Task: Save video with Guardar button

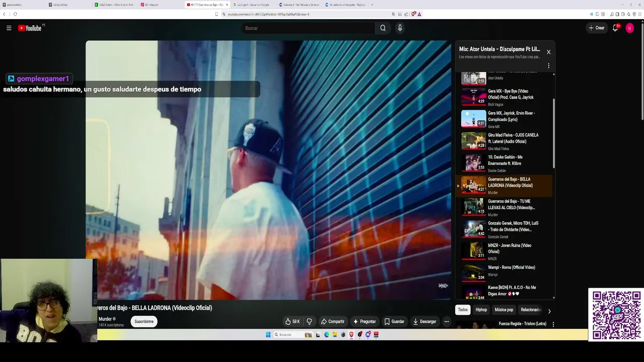Action: [x=394, y=321]
